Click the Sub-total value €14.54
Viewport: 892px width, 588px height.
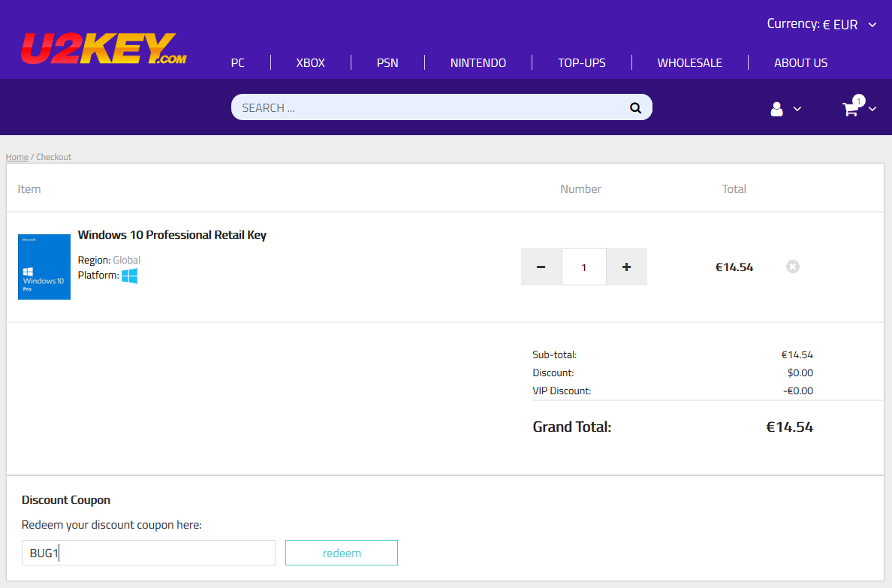tap(797, 354)
